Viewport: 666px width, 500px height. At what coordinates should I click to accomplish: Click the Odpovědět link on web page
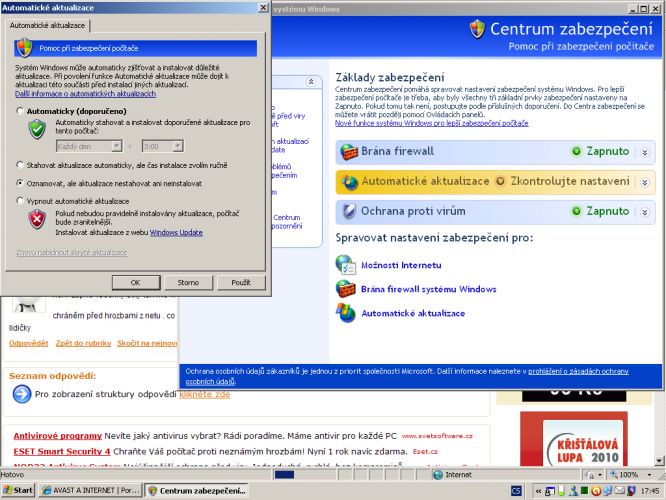pos(28,343)
